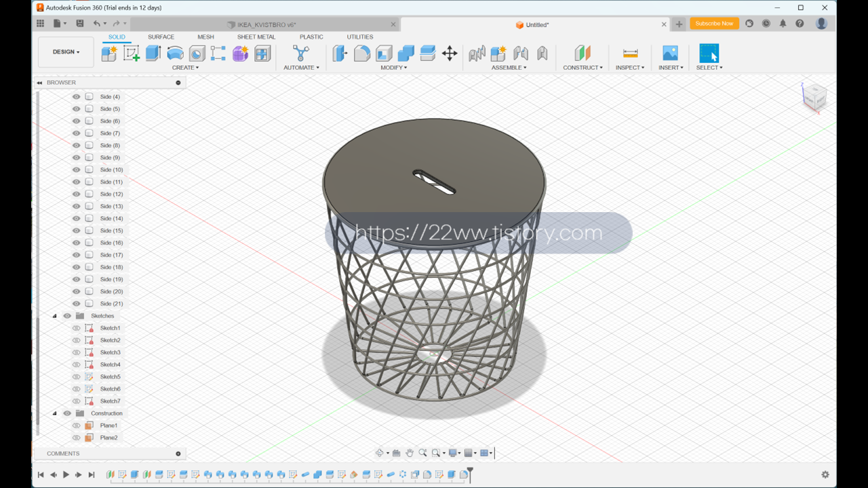Open the Data Panel grid icon
Image resolution: width=868 pixels, height=488 pixels.
(40, 24)
